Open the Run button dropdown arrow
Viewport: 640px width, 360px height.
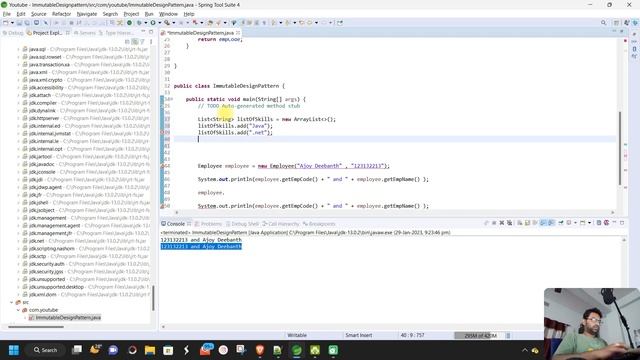click(159, 23)
